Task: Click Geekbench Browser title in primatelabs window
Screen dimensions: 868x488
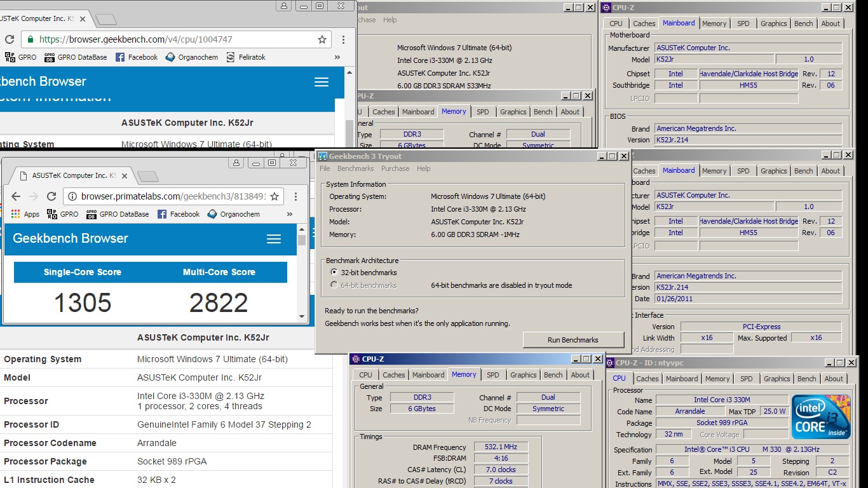Action: click(x=71, y=238)
